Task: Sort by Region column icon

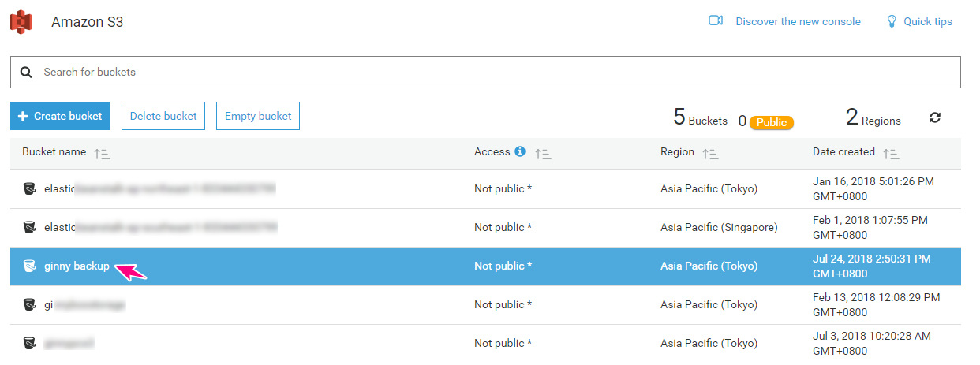Action: tap(710, 155)
